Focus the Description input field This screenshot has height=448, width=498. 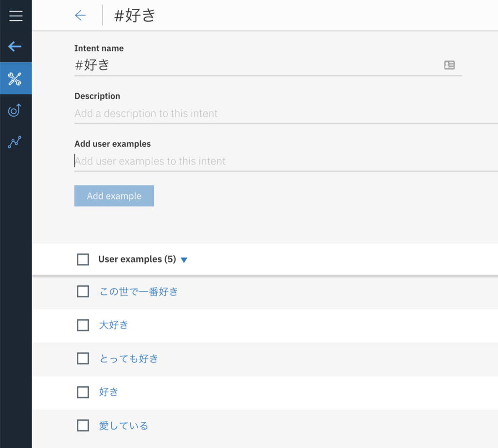click(x=286, y=113)
